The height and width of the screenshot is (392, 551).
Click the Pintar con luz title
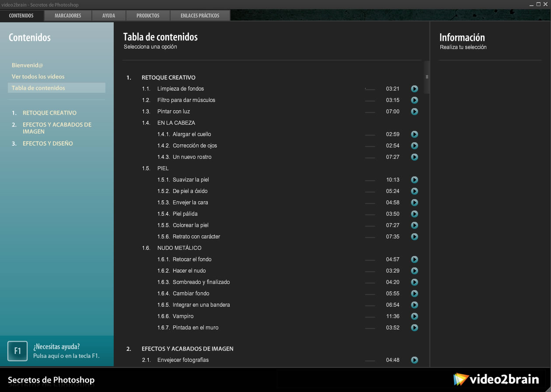174,112
